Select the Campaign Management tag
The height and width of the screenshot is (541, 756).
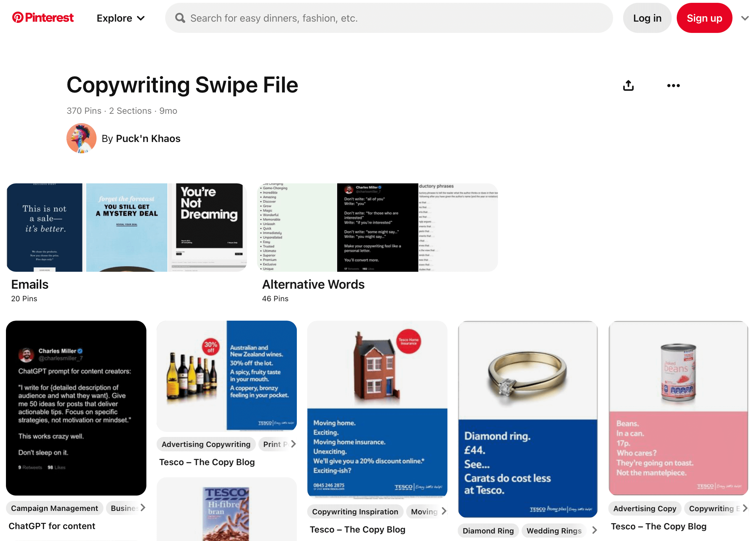click(54, 508)
